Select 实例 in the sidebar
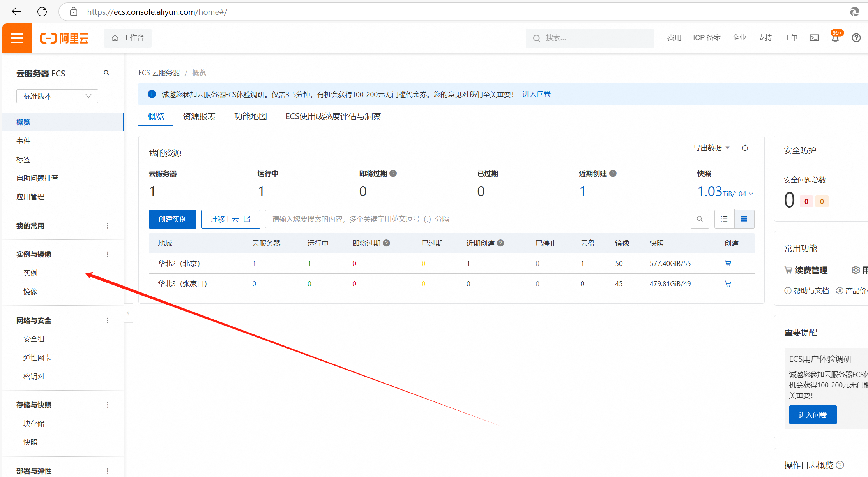868x477 pixels. 30,273
